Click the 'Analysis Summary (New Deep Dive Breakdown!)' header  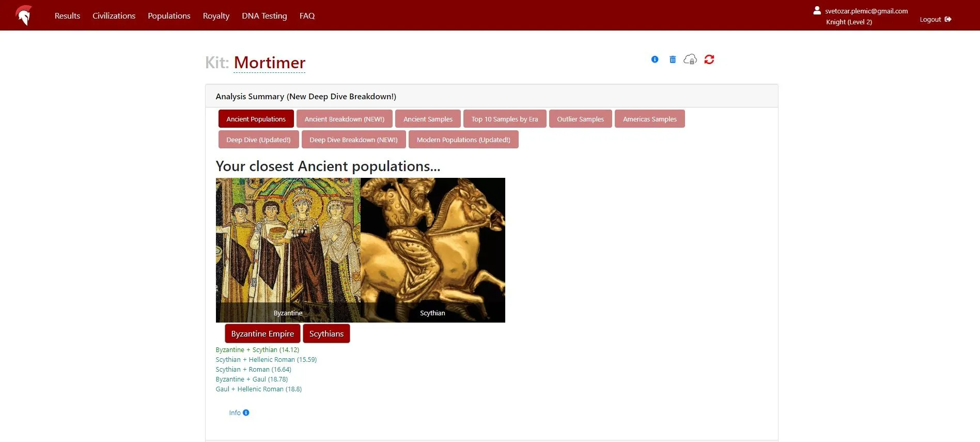pyautogui.click(x=306, y=96)
